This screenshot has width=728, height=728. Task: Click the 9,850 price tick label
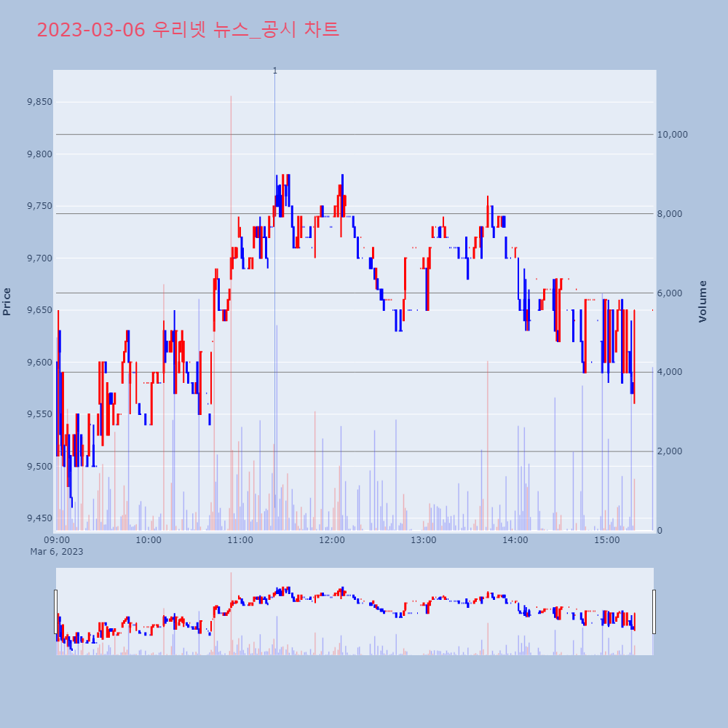[39, 102]
